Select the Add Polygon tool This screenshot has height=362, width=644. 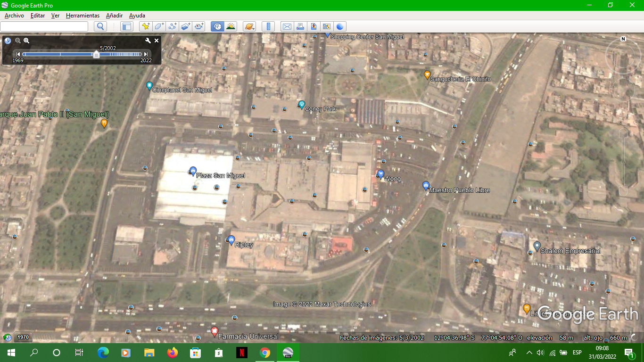tap(159, 26)
